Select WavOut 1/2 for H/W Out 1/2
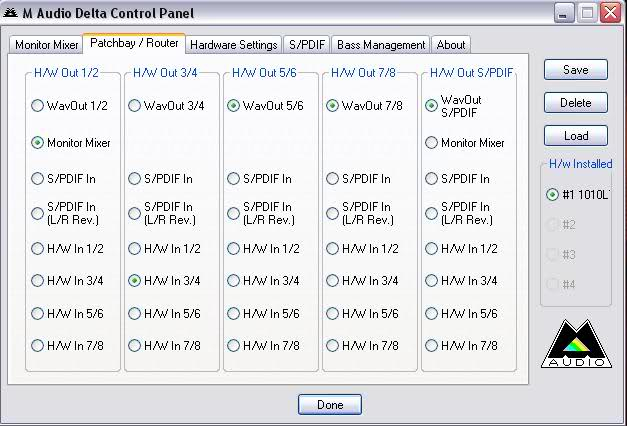The width and height of the screenshot is (627, 426). tap(38, 105)
